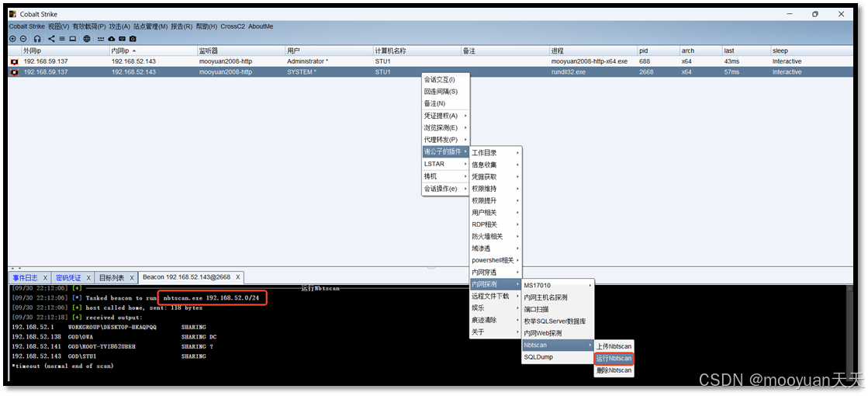Screen dimensions: 868x396
Task: Click the disconnect (minus circle) toolbar icon
Action: (23, 39)
